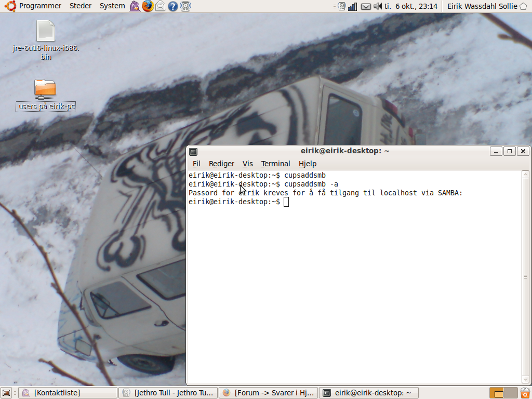Click the Rhythmbox speaker icon in system tray
Screen dimensions: 532x399
point(342,6)
